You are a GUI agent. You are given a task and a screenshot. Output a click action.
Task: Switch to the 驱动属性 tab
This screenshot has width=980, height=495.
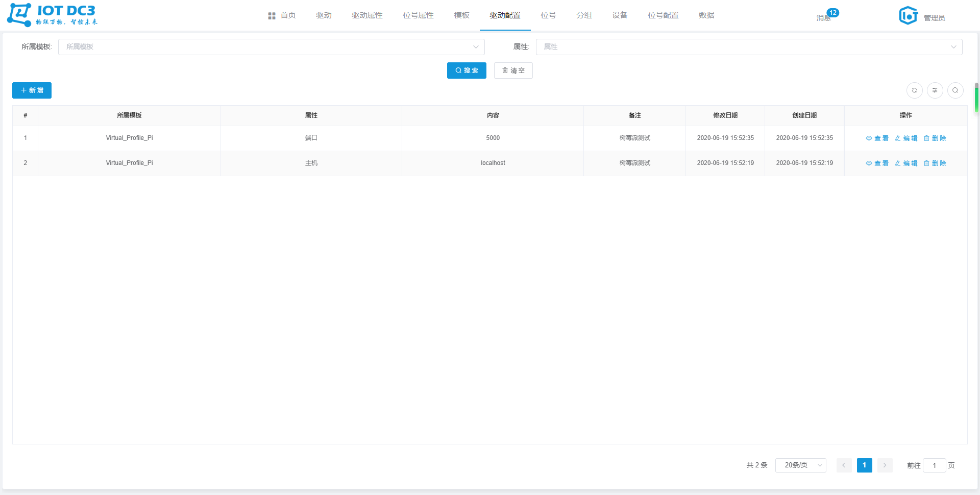[x=367, y=15]
